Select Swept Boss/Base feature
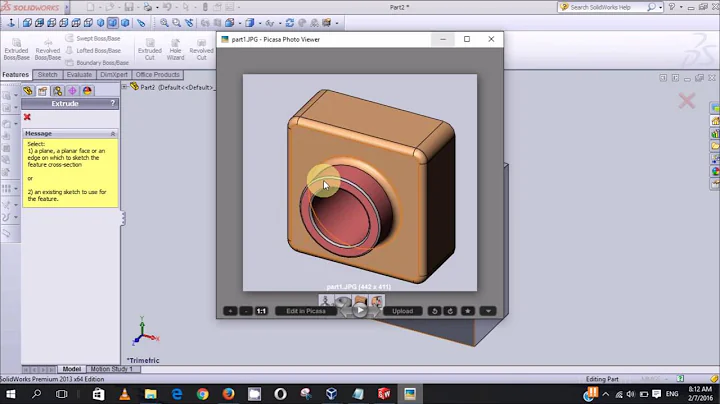This screenshot has width=720, height=404. (93, 39)
